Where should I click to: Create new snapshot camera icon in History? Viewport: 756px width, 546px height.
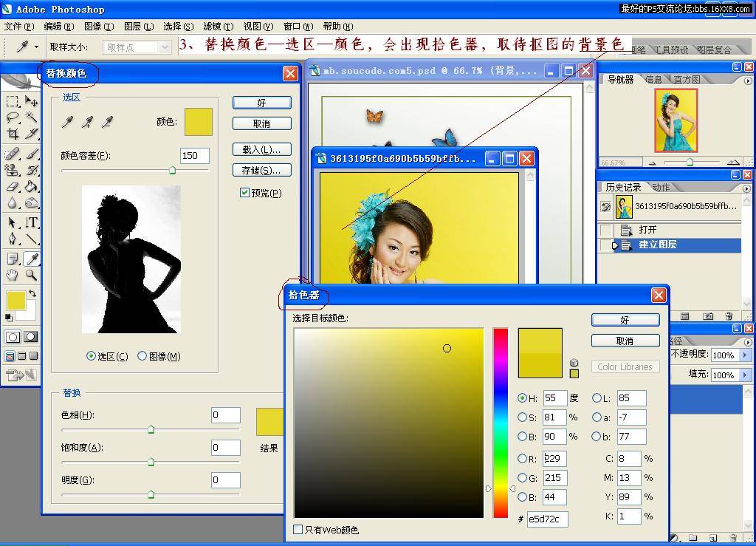[708, 316]
